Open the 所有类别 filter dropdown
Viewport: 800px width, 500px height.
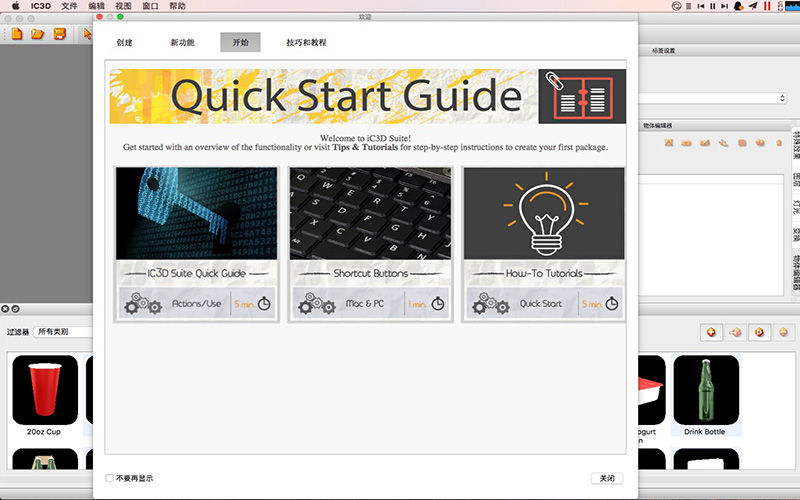(63, 332)
